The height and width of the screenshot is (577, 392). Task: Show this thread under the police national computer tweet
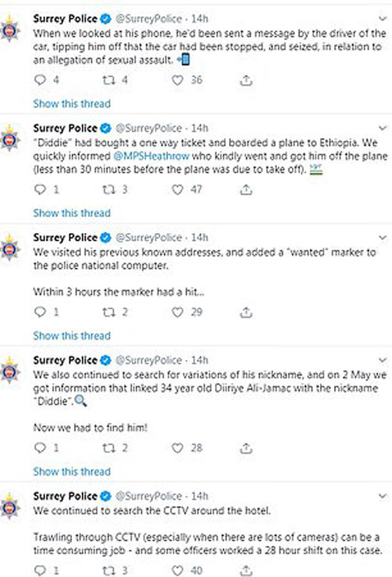(x=71, y=335)
